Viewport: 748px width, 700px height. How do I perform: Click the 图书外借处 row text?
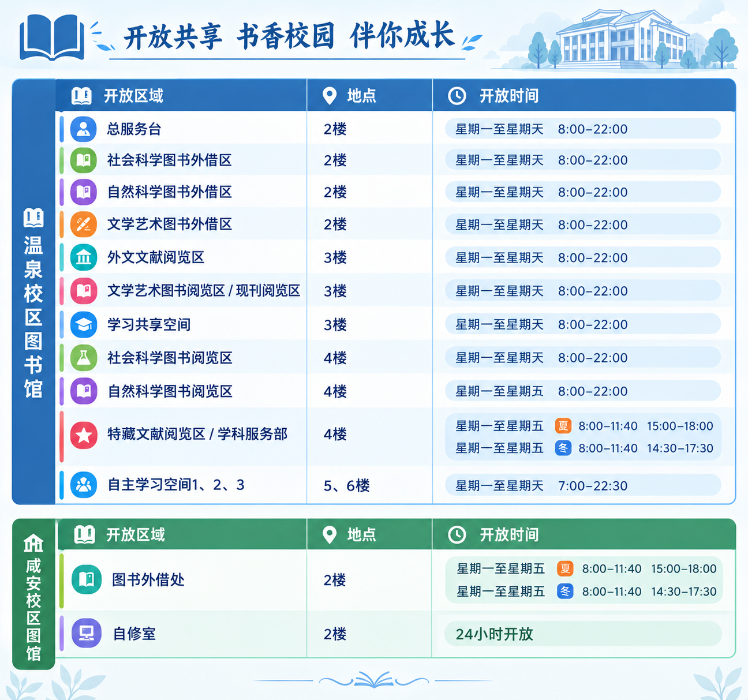(x=148, y=579)
